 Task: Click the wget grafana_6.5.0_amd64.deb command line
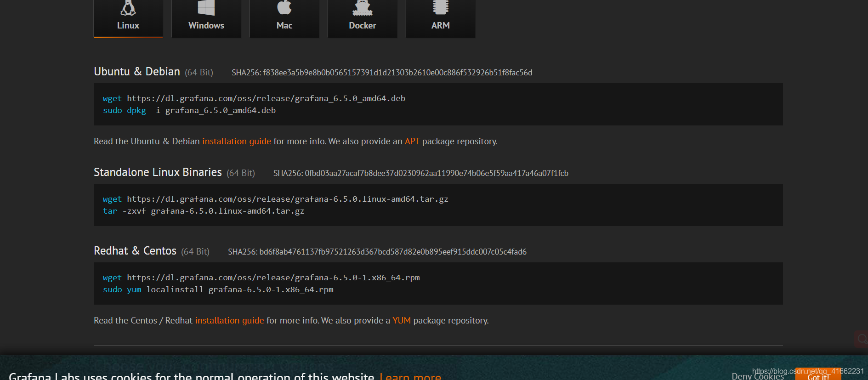click(254, 98)
